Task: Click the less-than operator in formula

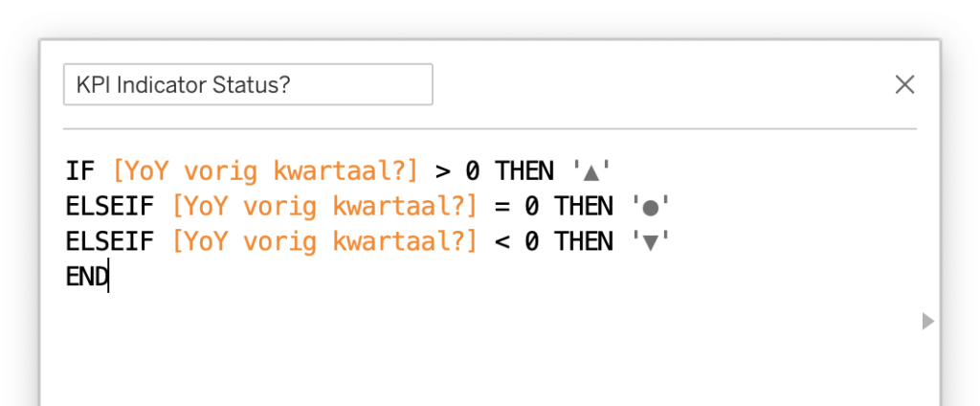Action: click(501, 242)
